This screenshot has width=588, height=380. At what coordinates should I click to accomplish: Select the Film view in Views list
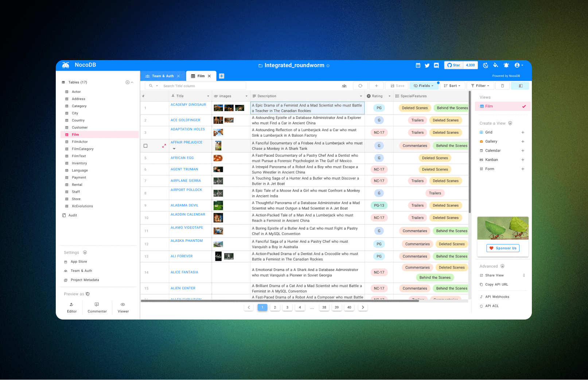502,106
